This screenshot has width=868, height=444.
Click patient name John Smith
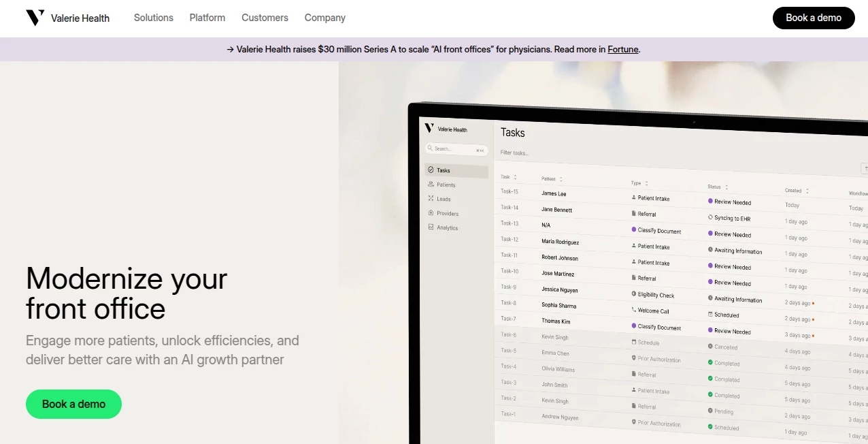554,385
